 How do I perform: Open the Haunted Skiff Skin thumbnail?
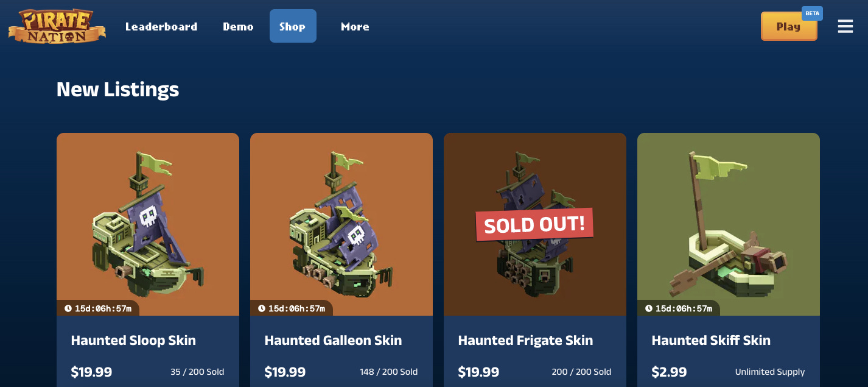click(x=729, y=224)
